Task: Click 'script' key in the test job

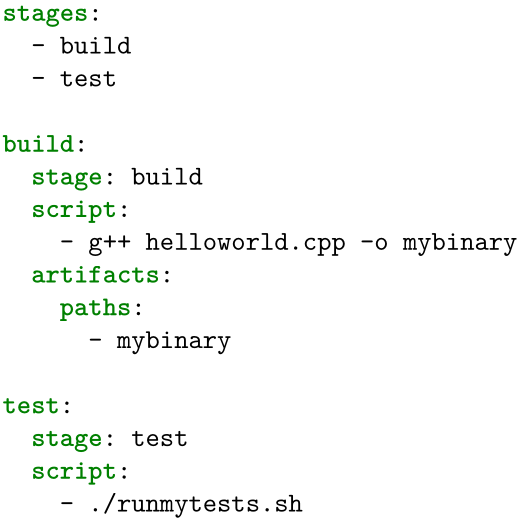Action: (74, 473)
